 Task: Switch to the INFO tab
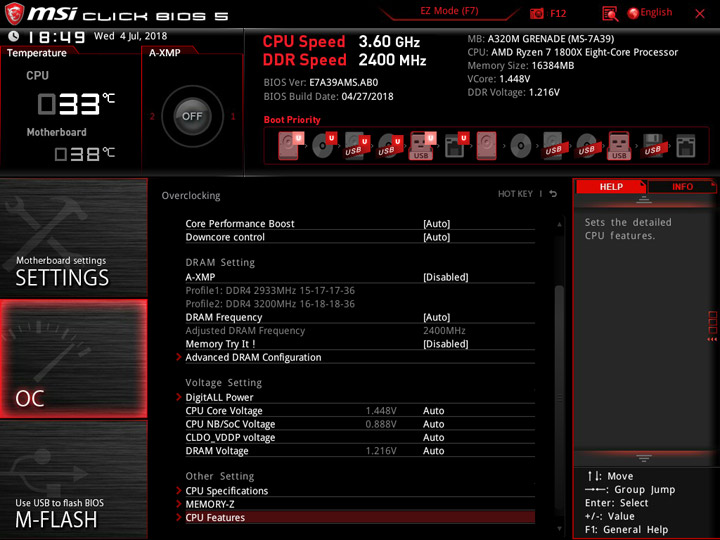[682, 186]
